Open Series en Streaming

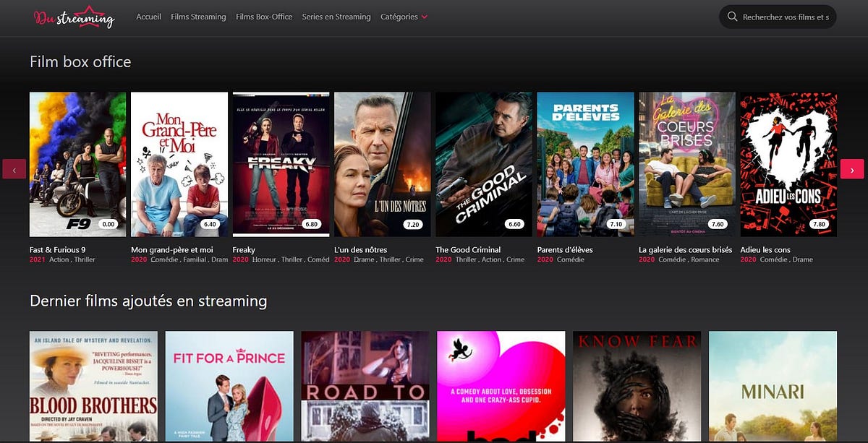[336, 17]
